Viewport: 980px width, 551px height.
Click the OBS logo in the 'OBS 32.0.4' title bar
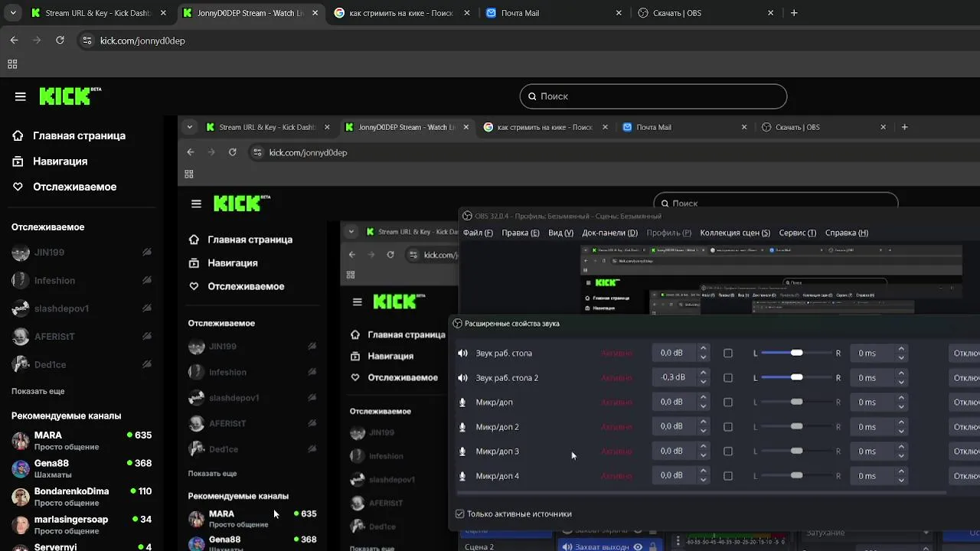pyautogui.click(x=467, y=216)
